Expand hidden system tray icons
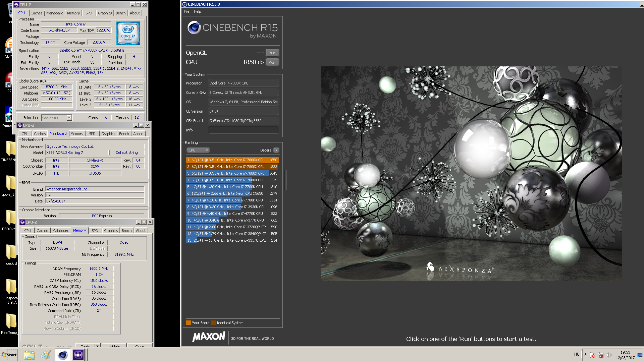This screenshot has height=362, width=644. 585,355
